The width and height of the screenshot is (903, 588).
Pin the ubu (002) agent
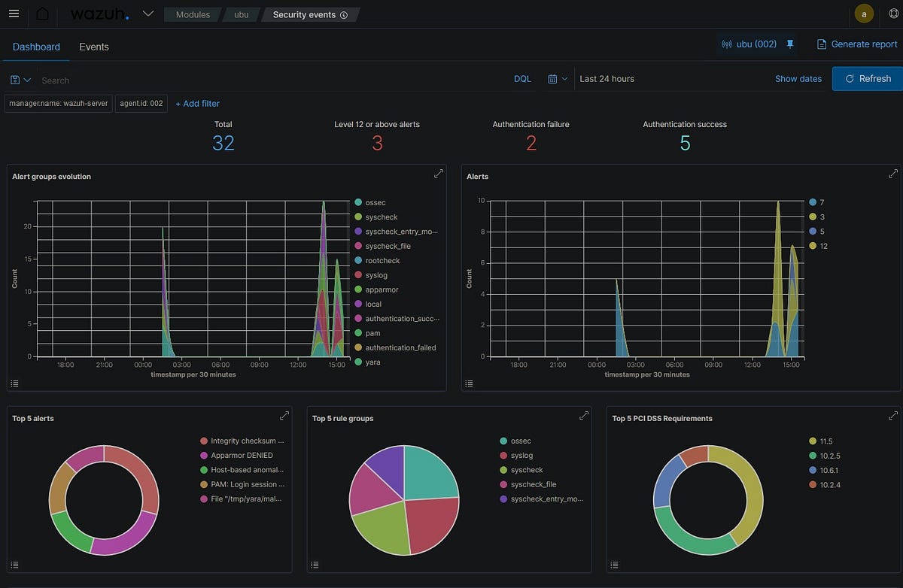pyautogui.click(x=789, y=44)
